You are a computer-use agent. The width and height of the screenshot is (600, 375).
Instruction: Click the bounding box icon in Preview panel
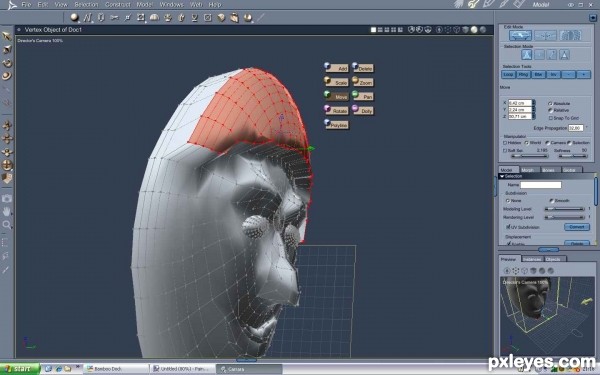515,271
